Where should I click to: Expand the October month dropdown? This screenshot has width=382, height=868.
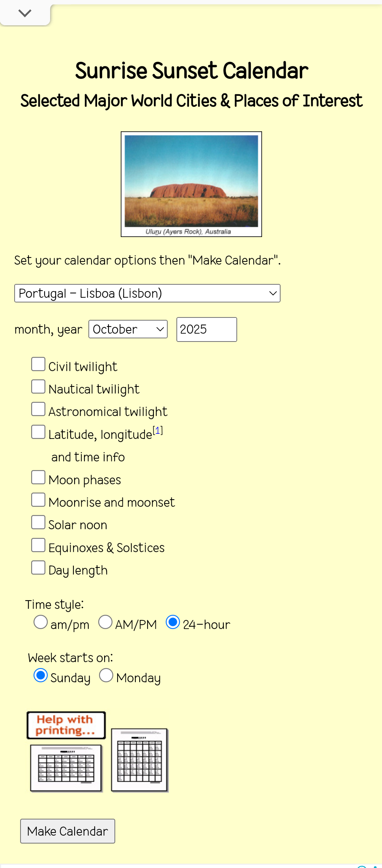(128, 329)
